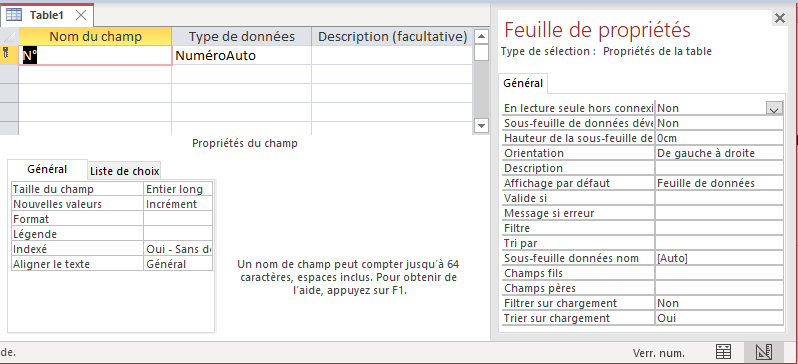Click the 'Orientation' label in property sheet
798x364 pixels.
[x=534, y=153]
